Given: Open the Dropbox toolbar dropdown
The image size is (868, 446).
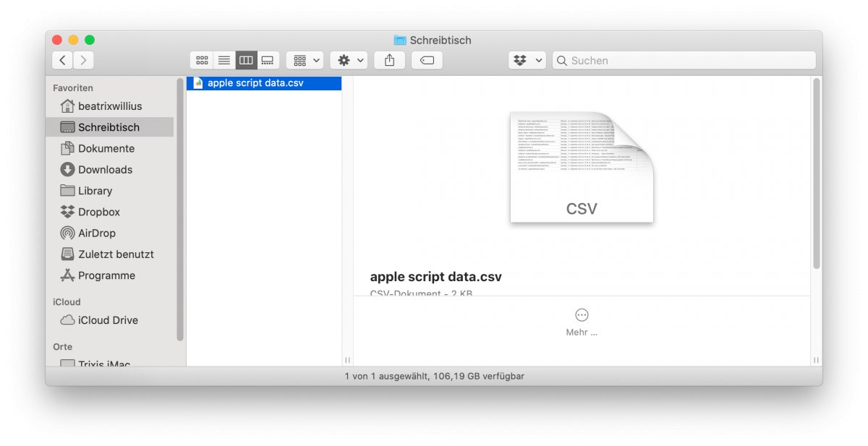Looking at the screenshot, I should coord(527,61).
